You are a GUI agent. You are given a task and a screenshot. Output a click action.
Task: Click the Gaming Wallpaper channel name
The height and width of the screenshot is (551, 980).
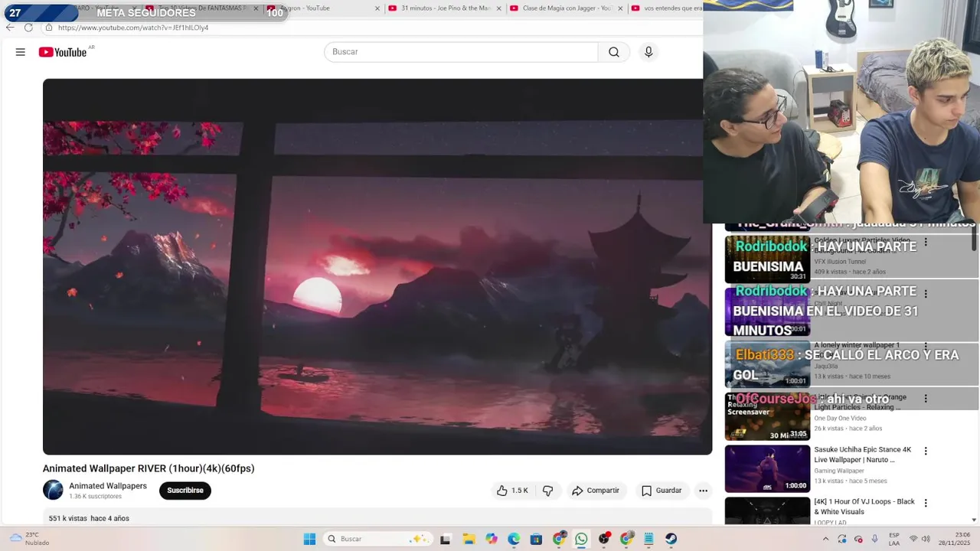click(x=839, y=471)
